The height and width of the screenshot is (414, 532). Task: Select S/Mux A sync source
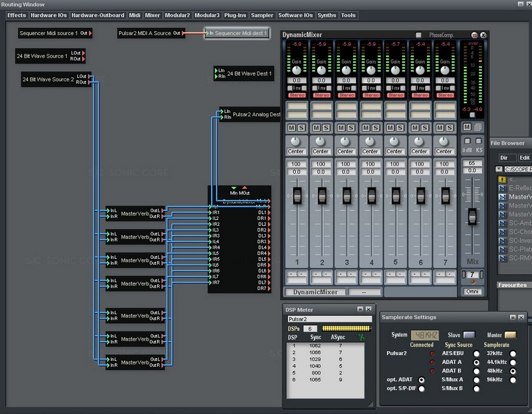(x=476, y=380)
